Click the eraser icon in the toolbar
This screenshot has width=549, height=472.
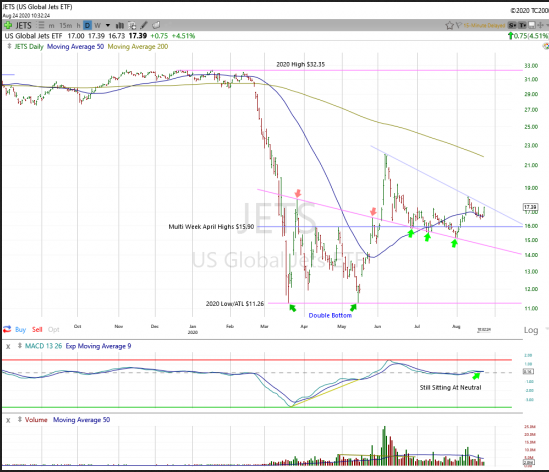pyautogui.click(x=156, y=25)
